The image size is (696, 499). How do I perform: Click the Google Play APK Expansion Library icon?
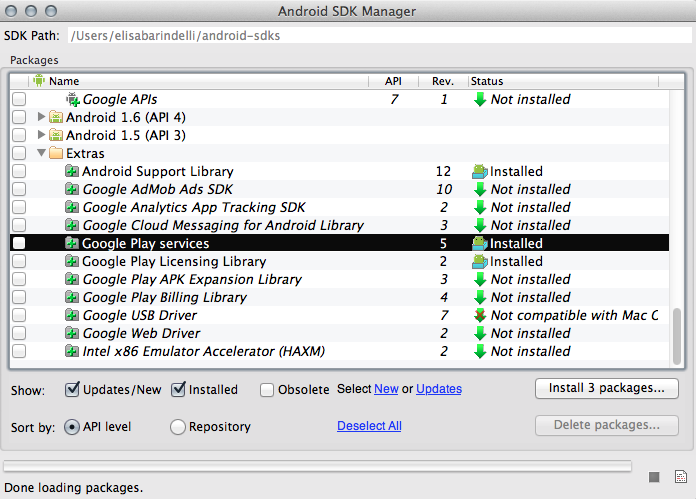click(x=72, y=279)
